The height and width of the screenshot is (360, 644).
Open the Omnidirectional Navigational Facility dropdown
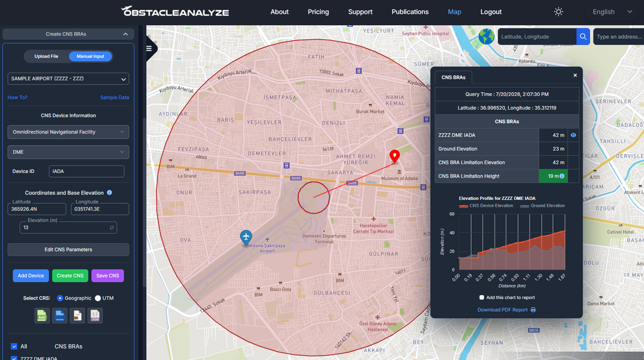coord(68,132)
